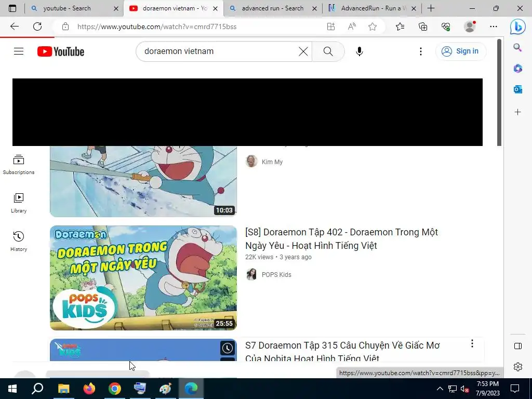Open action menu for Tập 315 video
The image size is (532, 399).
point(472,344)
